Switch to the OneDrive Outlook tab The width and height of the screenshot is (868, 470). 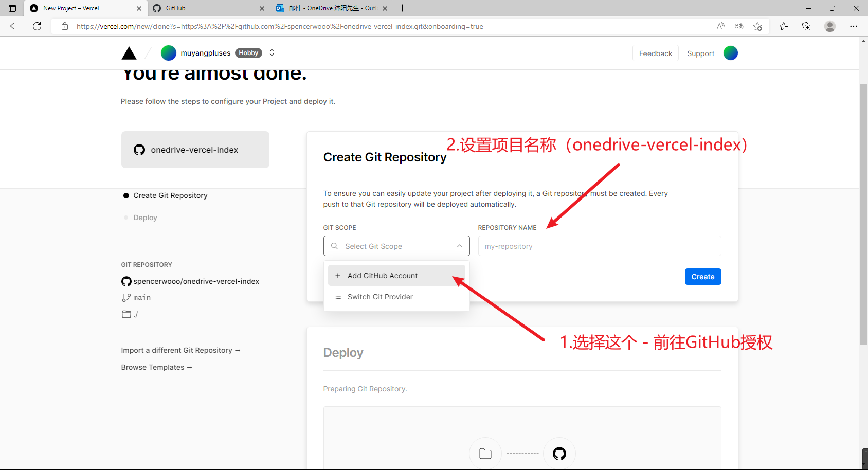[329, 8]
